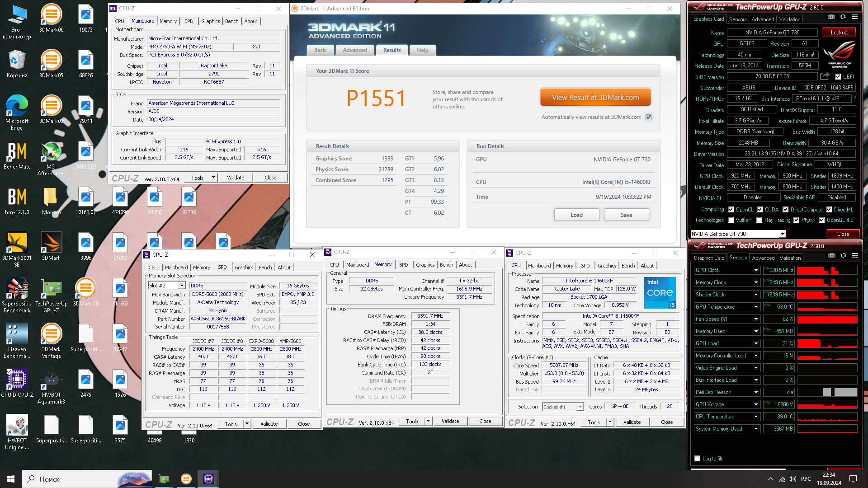Expand Memory Clock sensor dropdown
Image resolution: width=868 pixels, height=488 pixels.
[x=755, y=282]
